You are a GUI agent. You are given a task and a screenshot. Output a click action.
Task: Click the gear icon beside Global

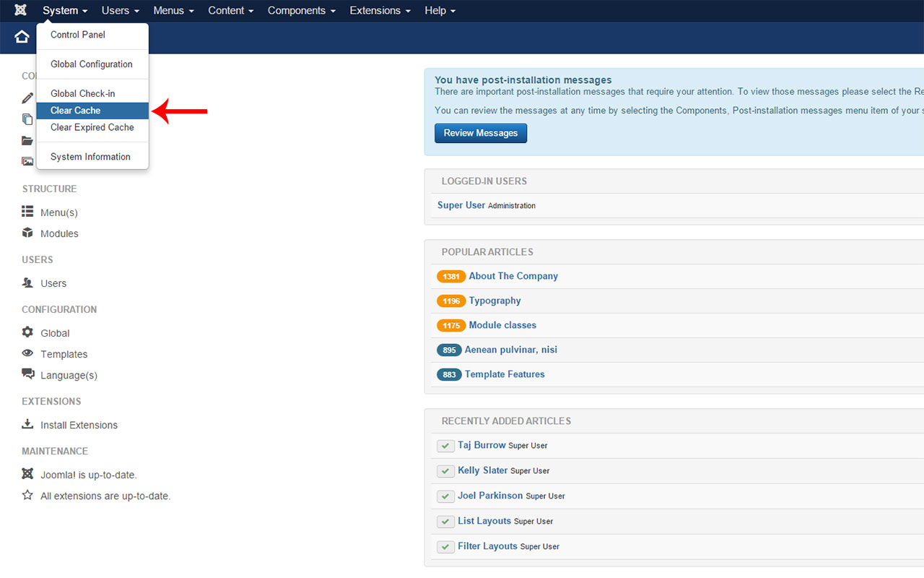point(27,332)
